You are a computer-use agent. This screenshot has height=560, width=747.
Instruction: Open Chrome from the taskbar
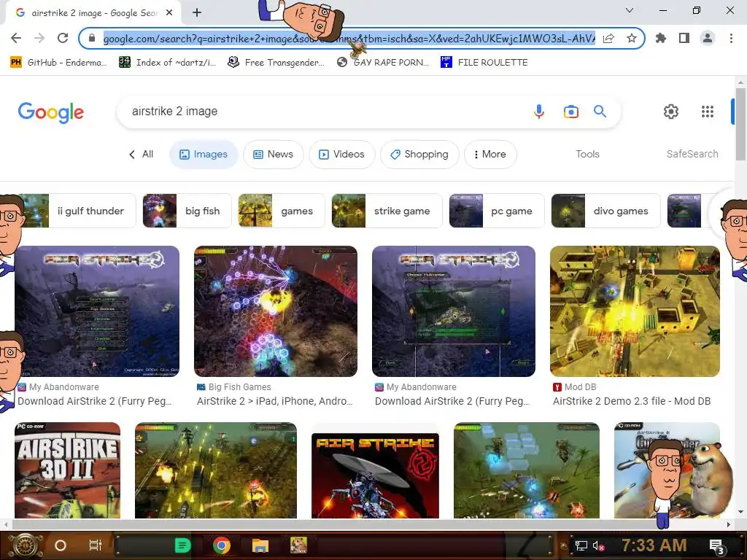point(222,545)
